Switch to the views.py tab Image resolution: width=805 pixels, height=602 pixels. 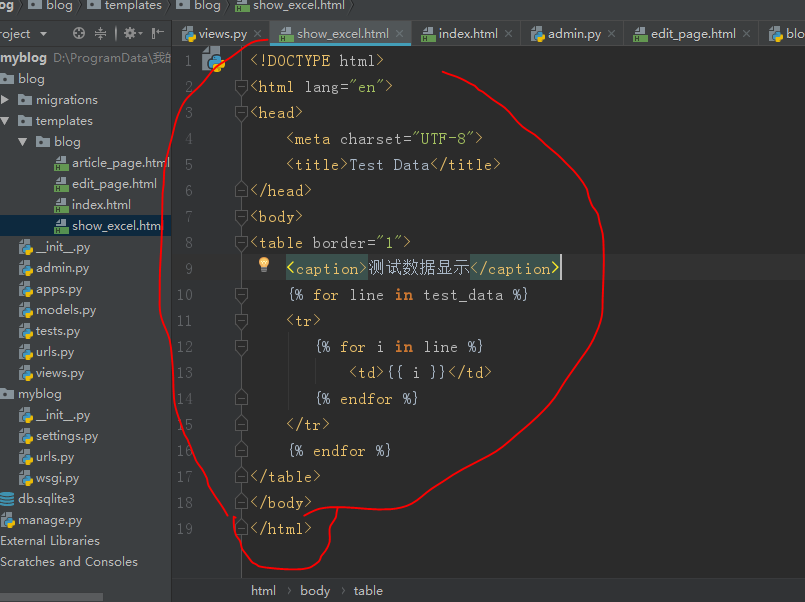point(223,34)
